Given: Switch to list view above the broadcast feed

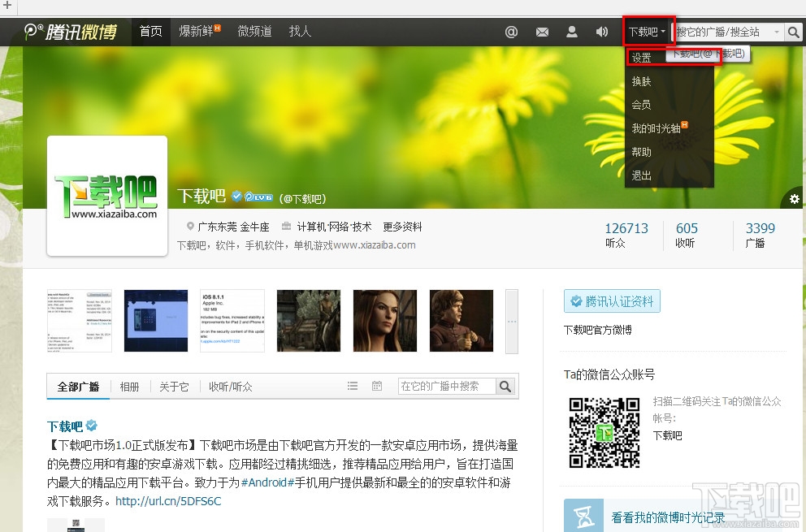Looking at the screenshot, I should click(x=353, y=387).
